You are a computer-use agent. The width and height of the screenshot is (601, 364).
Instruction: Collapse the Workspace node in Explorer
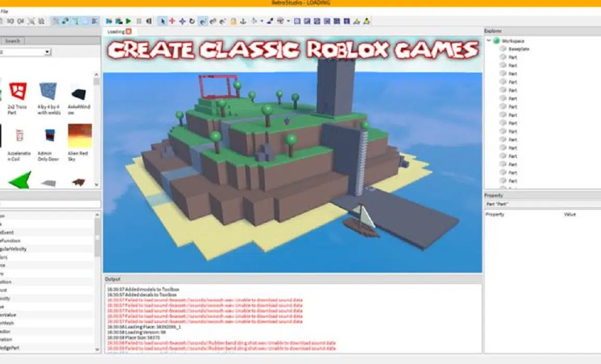[489, 41]
